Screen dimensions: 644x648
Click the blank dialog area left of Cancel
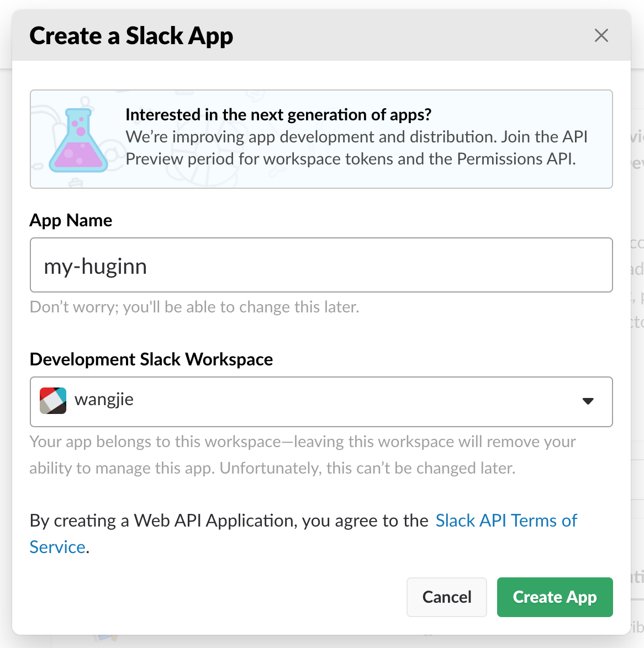[x=221, y=597]
